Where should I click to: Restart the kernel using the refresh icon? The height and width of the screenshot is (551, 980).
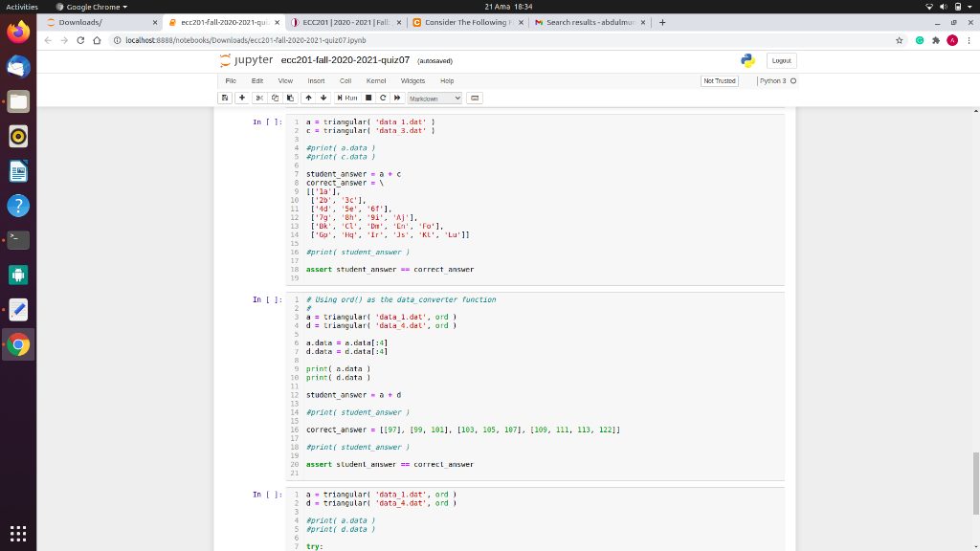(383, 97)
